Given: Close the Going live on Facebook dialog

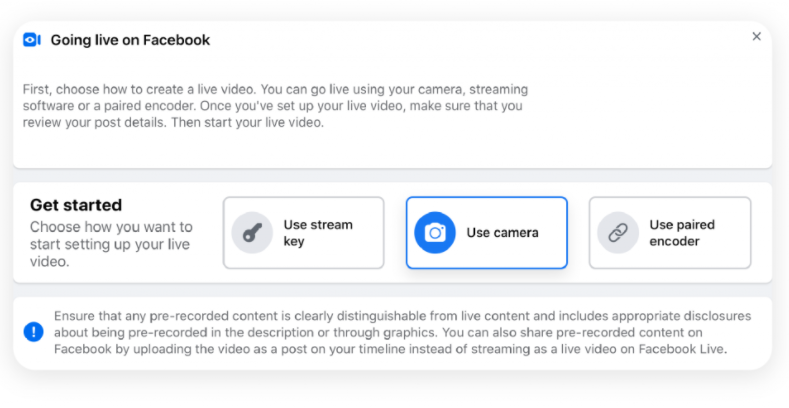Looking at the screenshot, I should click(756, 36).
